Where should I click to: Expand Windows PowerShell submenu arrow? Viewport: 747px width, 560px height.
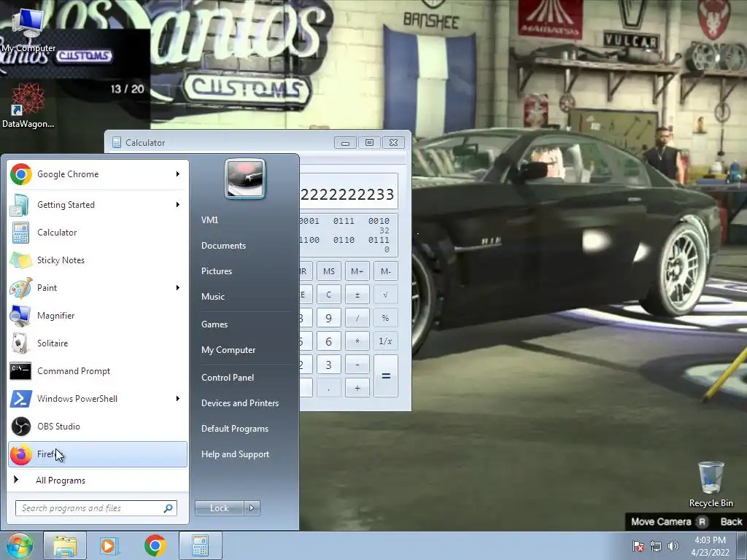[178, 399]
